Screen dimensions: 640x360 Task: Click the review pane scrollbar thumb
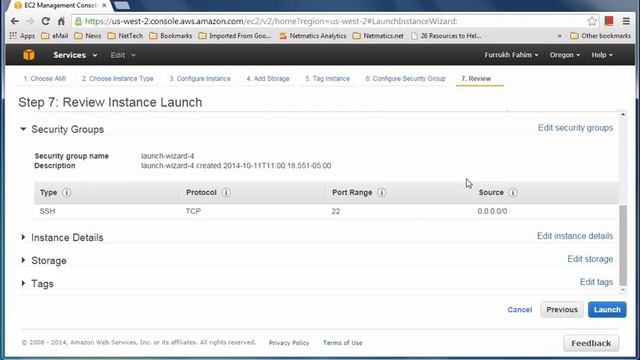tap(623, 245)
